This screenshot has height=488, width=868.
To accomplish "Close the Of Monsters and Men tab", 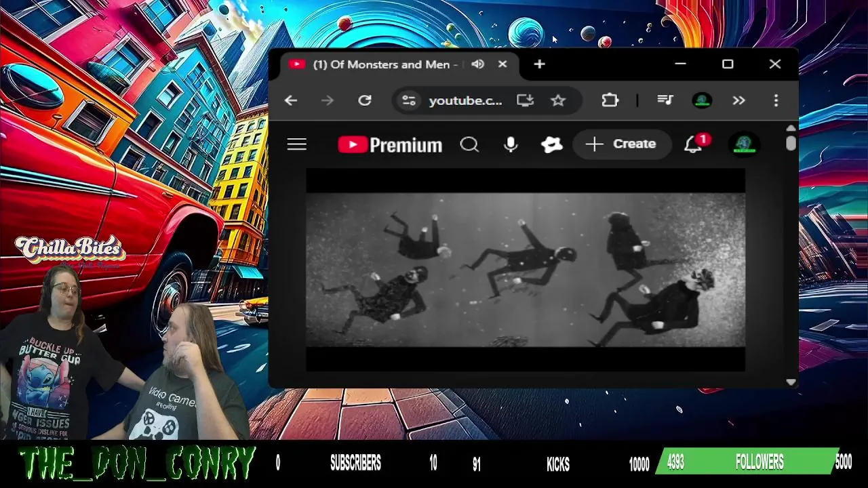I will pyautogui.click(x=502, y=64).
